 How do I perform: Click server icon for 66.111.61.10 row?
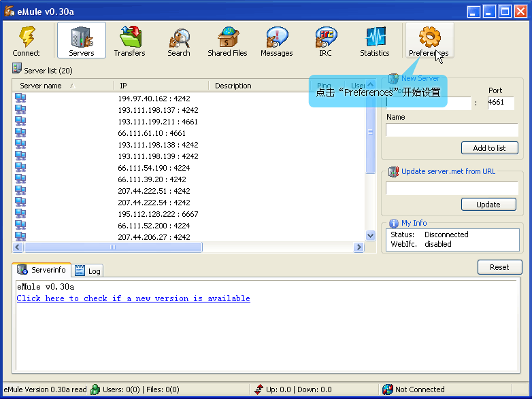click(x=20, y=133)
